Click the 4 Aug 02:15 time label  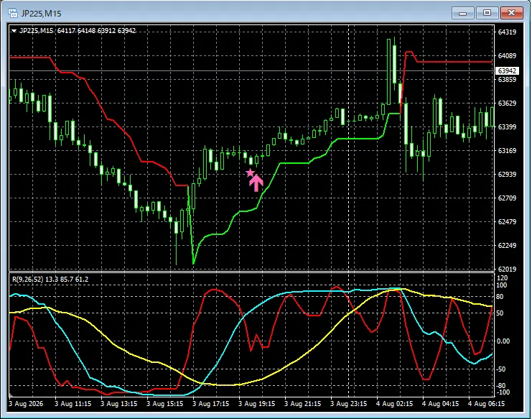(x=394, y=404)
